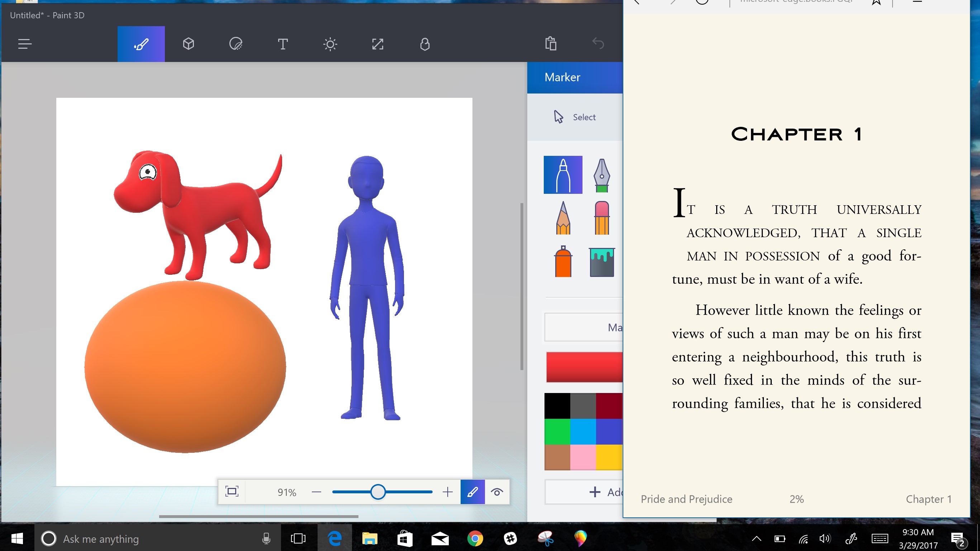Open the Stickers tab
The width and height of the screenshot is (980, 551).
[236, 44]
